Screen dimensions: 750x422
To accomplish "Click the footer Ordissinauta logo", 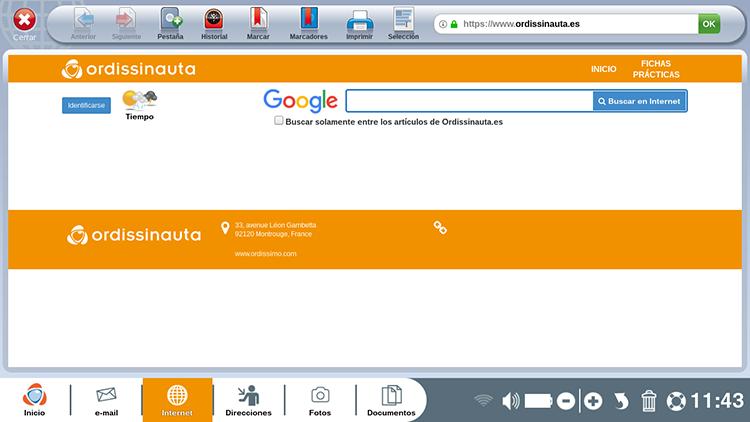I will tap(133, 235).
